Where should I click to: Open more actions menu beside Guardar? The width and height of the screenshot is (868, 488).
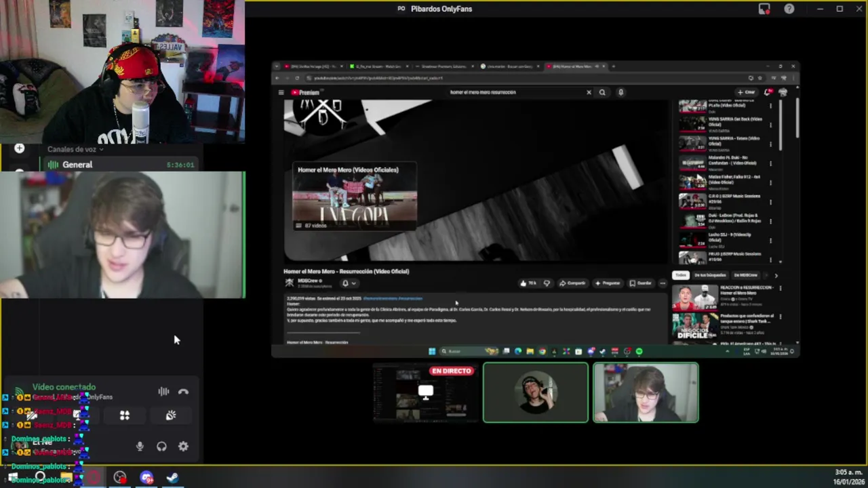(663, 283)
